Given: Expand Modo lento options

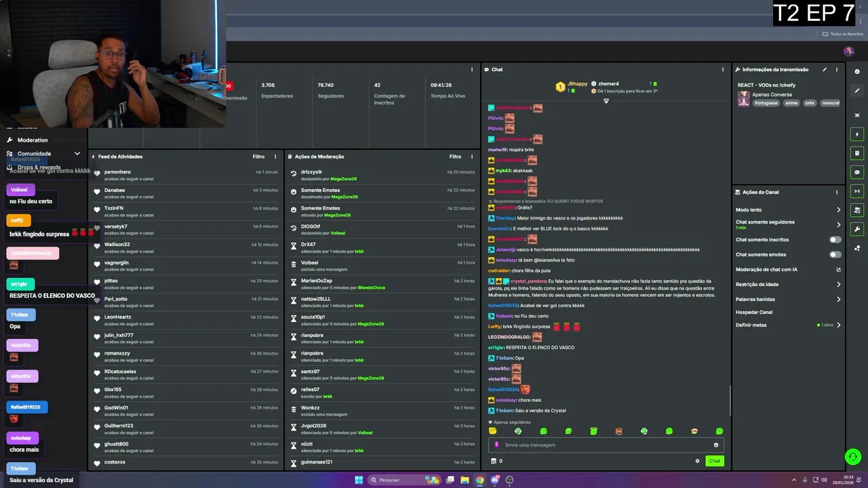Looking at the screenshot, I should (839, 210).
